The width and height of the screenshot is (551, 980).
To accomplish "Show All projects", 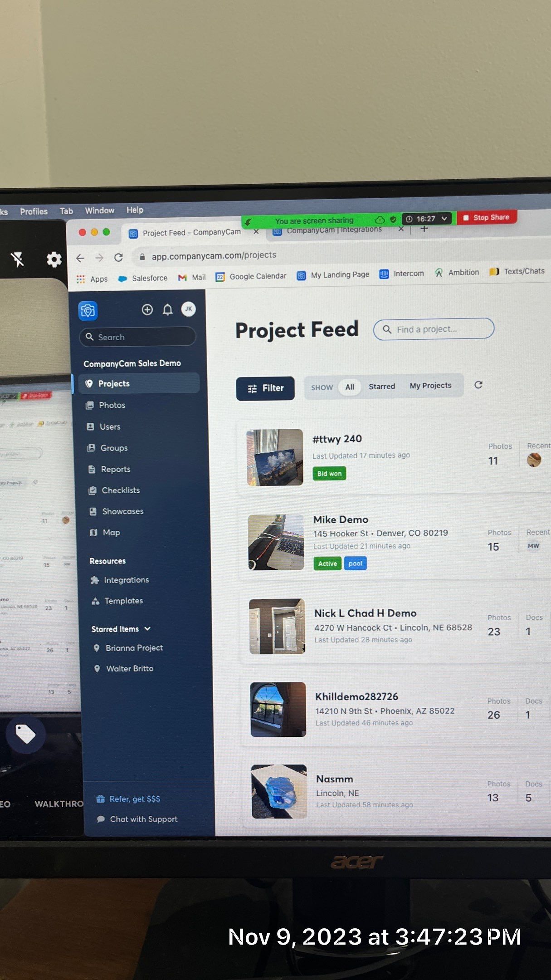I will 350,387.
